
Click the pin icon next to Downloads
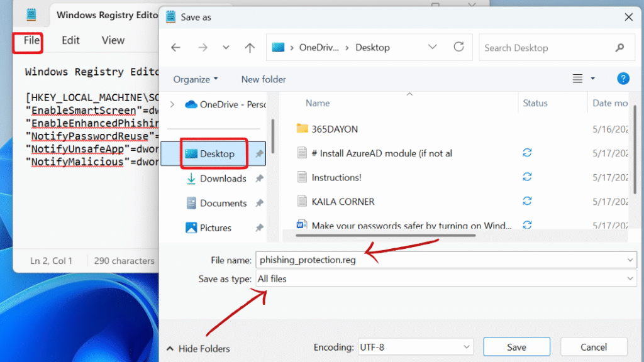pyautogui.click(x=259, y=178)
